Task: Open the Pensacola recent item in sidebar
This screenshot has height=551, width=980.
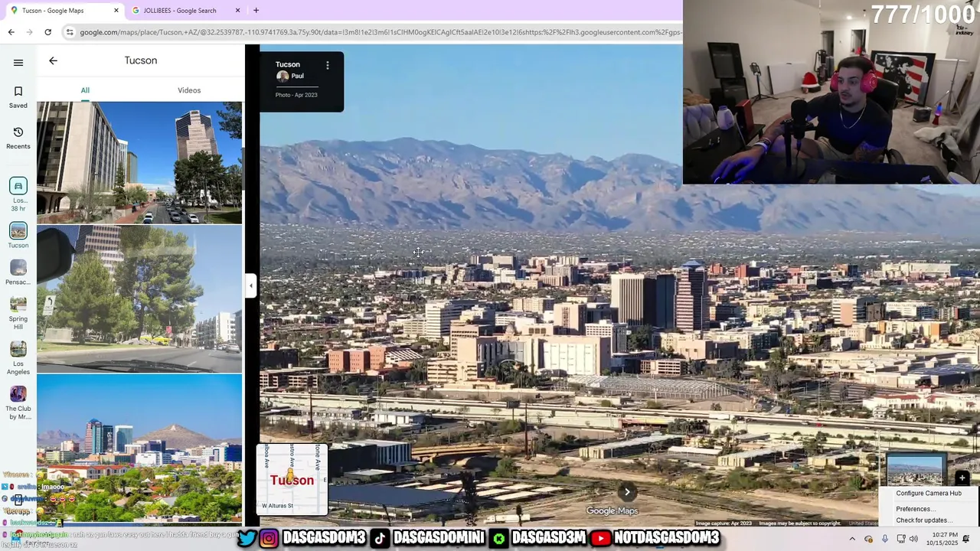Action: click(18, 272)
